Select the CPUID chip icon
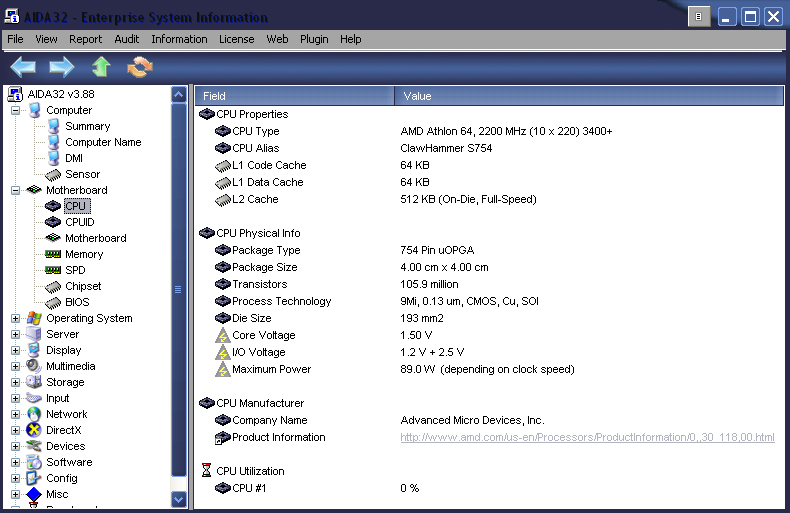 coord(53,222)
